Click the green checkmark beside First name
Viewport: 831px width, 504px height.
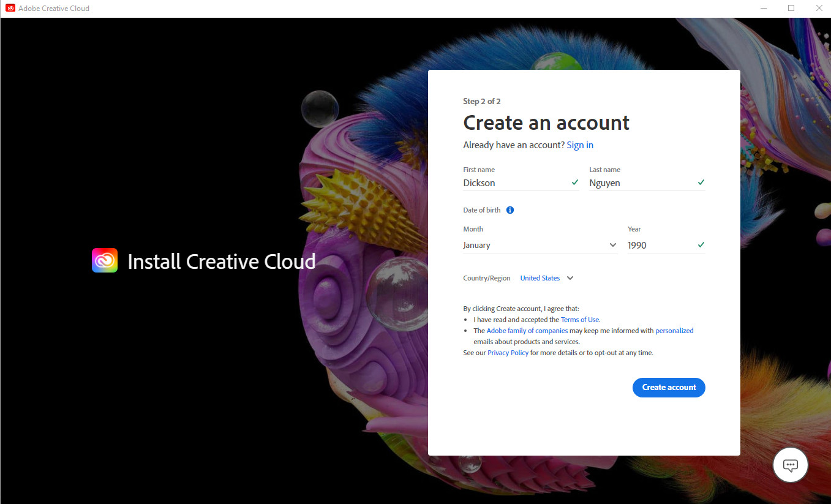[575, 182]
